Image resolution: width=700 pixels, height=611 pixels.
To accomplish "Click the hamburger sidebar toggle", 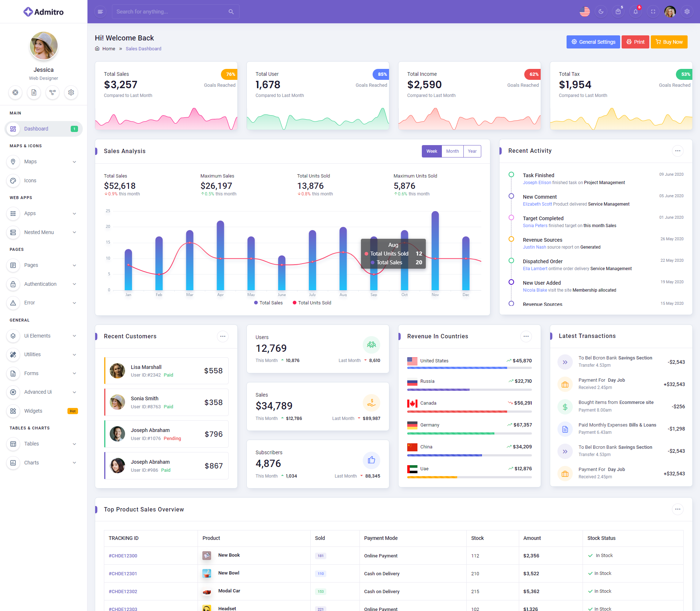I will (x=100, y=12).
